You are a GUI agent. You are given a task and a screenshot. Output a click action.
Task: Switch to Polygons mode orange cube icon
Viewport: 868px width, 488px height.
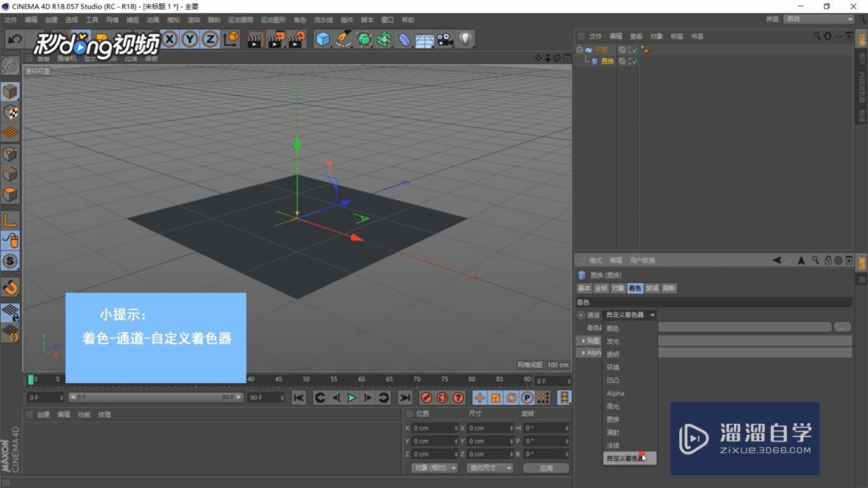pyautogui.click(x=10, y=194)
